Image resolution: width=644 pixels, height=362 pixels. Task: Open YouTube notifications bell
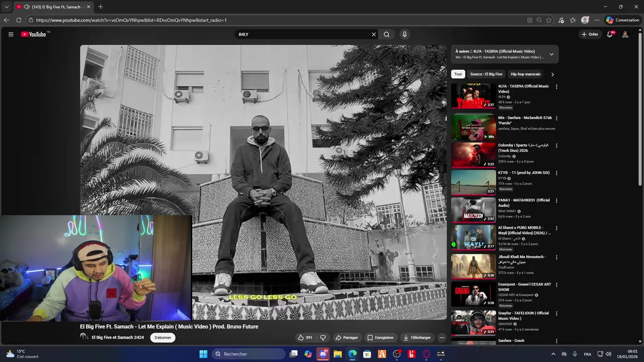[610, 34]
